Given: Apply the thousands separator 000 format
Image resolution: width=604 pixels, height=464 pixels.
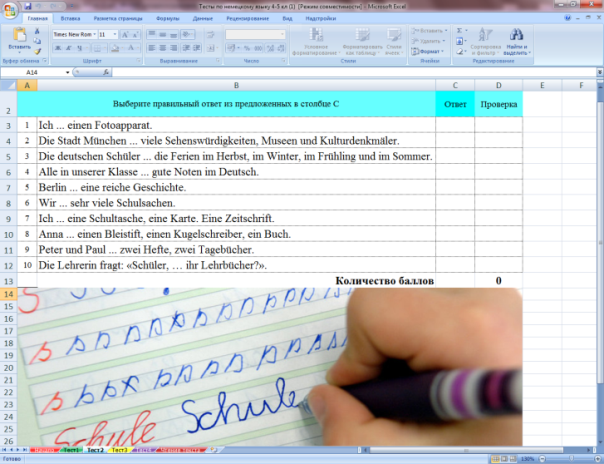Looking at the screenshot, I should 258,48.
